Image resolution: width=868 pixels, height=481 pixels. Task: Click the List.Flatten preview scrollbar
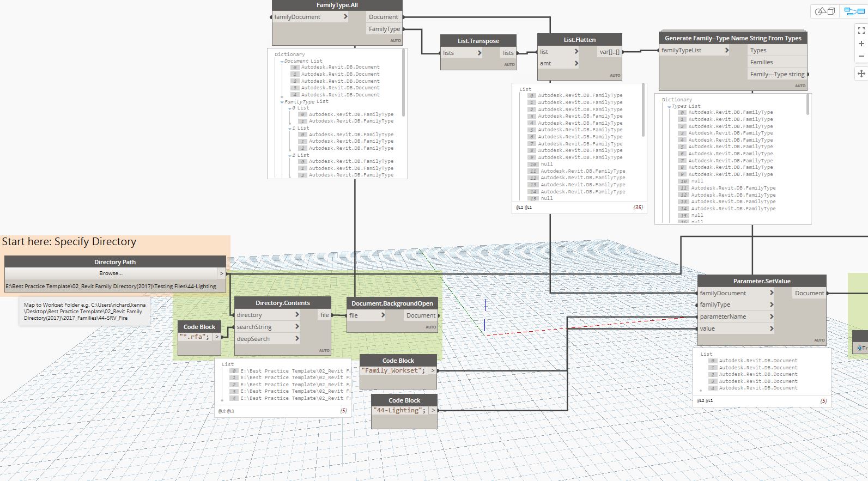click(644, 109)
